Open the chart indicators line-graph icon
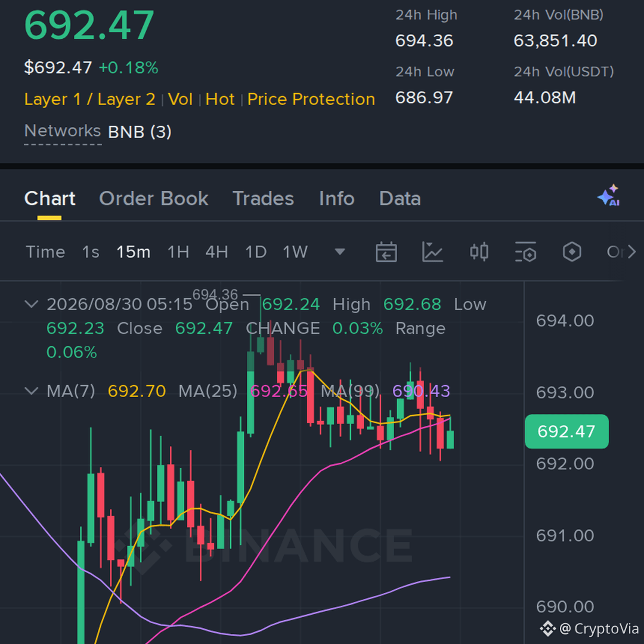644x644 pixels. (432, 252)
